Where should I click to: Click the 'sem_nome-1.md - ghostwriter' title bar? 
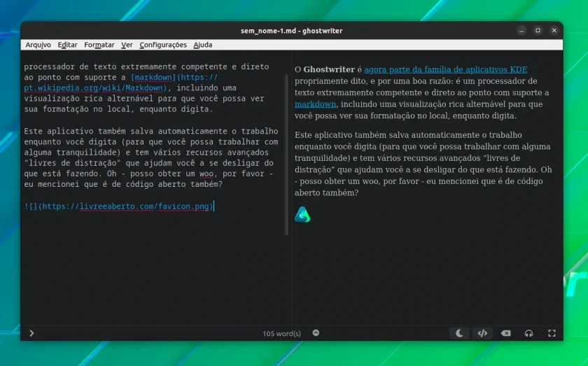[x=291, y=31]
